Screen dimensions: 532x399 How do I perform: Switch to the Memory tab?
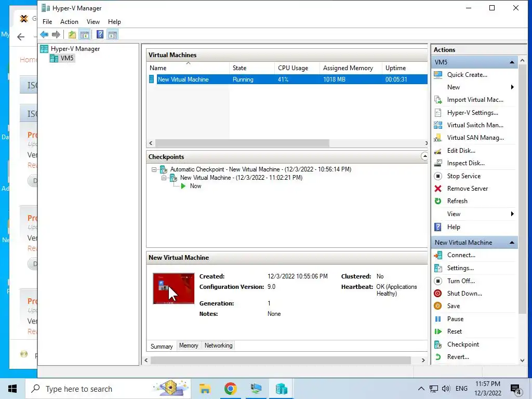pyautogui.click(x=189, y=345)
